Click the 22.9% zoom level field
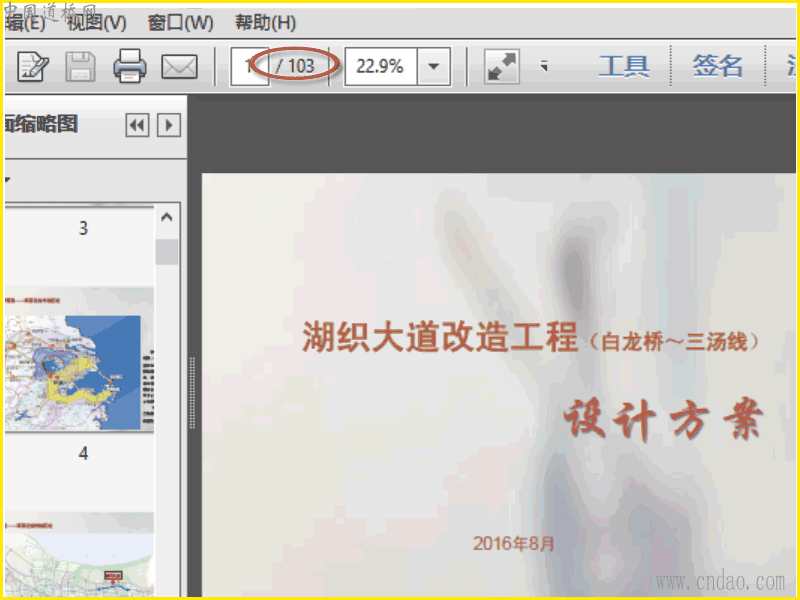This screenshot has height=600, width=800. [381, 66]
